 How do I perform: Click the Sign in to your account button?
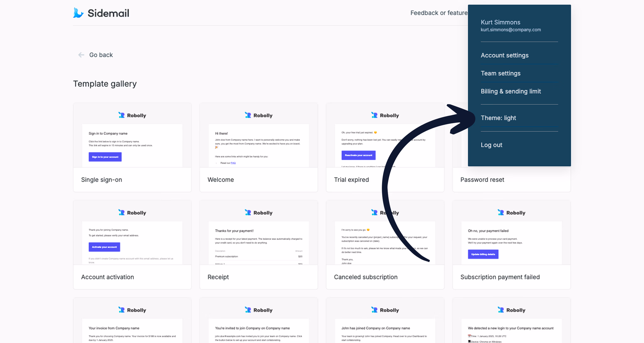click(x=105, y=157)
